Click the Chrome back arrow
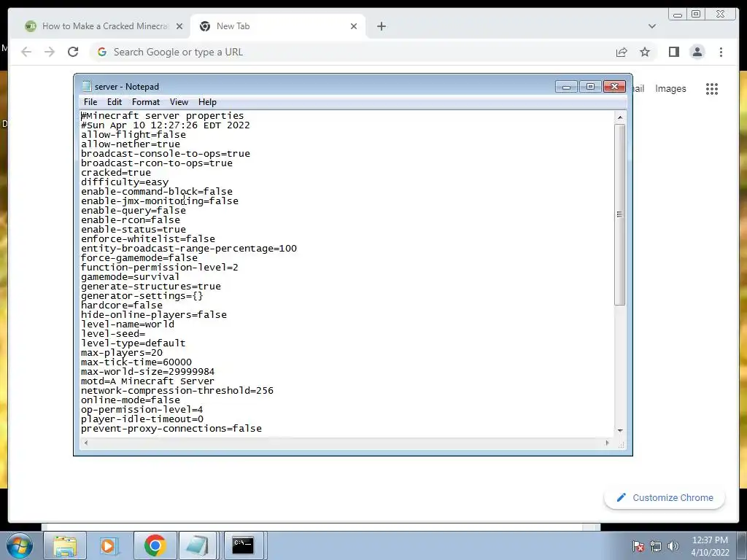The image size is (747, 560). point(26,52)
